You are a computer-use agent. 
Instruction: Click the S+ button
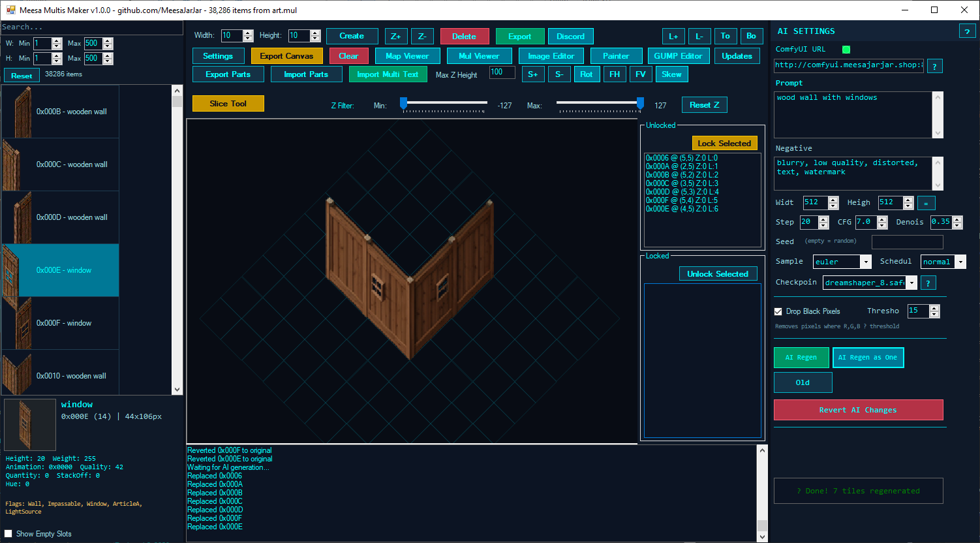point(533,74)
